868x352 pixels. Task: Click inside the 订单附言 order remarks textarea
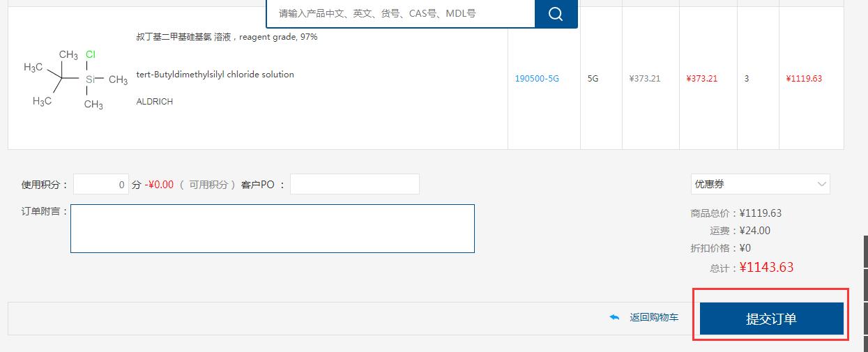tap(272, 228)
